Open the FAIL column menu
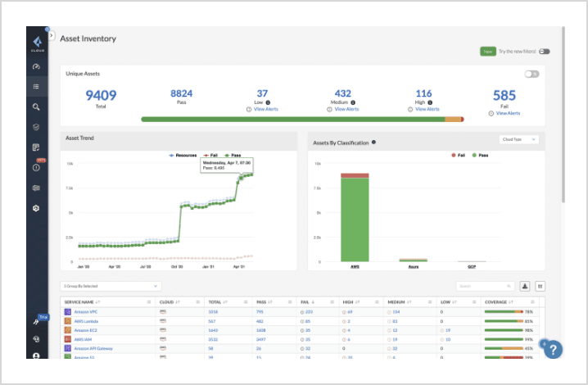The image size is (588, 385). [332, 302]
